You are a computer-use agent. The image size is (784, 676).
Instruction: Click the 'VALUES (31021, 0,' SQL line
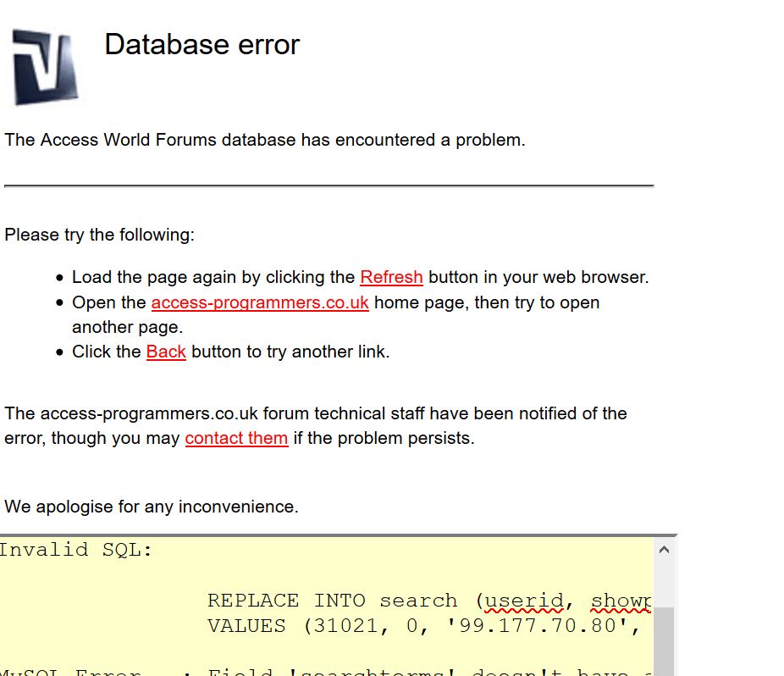(x=423, y=627)
